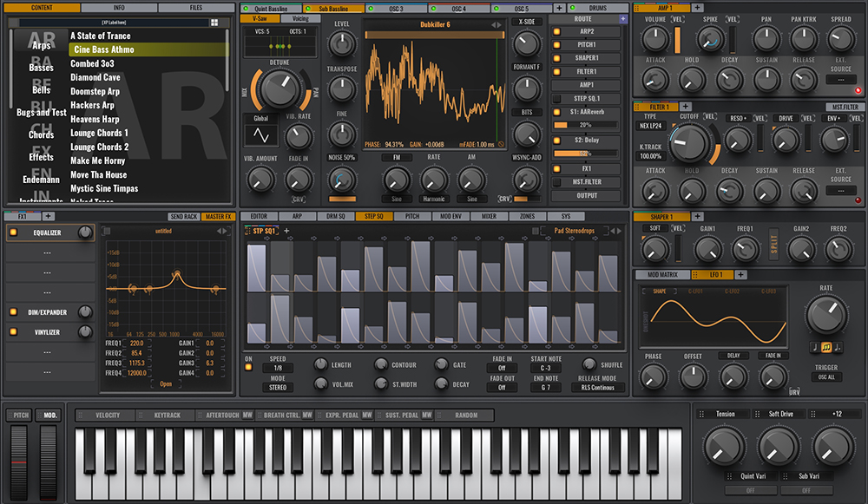Toggle the browser grid view icon
Screen dimensions: 868x504
[214, 23]
